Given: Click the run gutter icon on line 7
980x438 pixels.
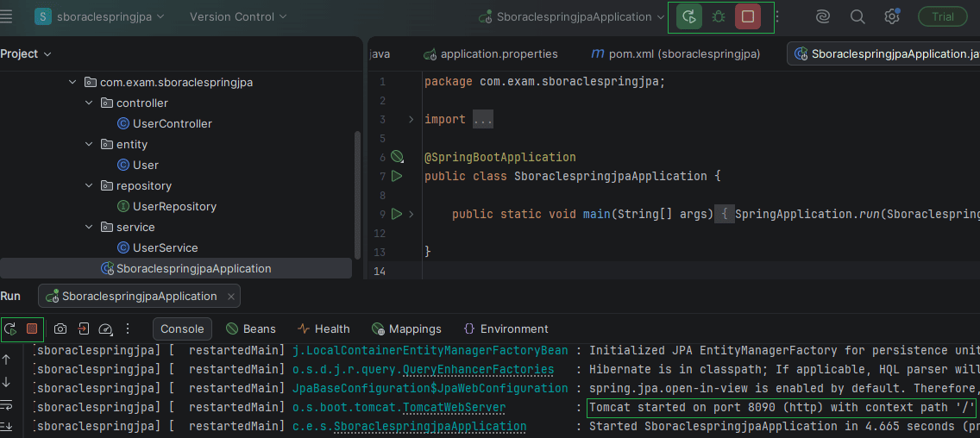Looking at the screenshot, I should coord(396,176).
